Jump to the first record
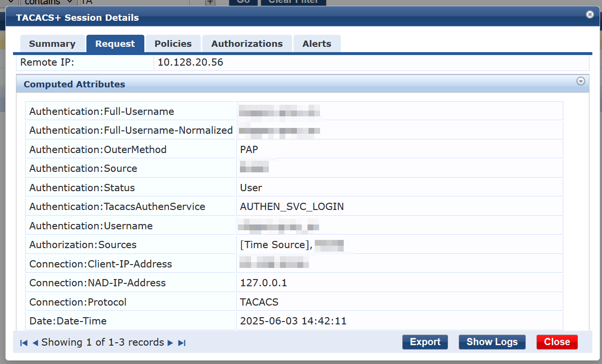This screenshot has width=602, height=364. click(x=22, y=342)
